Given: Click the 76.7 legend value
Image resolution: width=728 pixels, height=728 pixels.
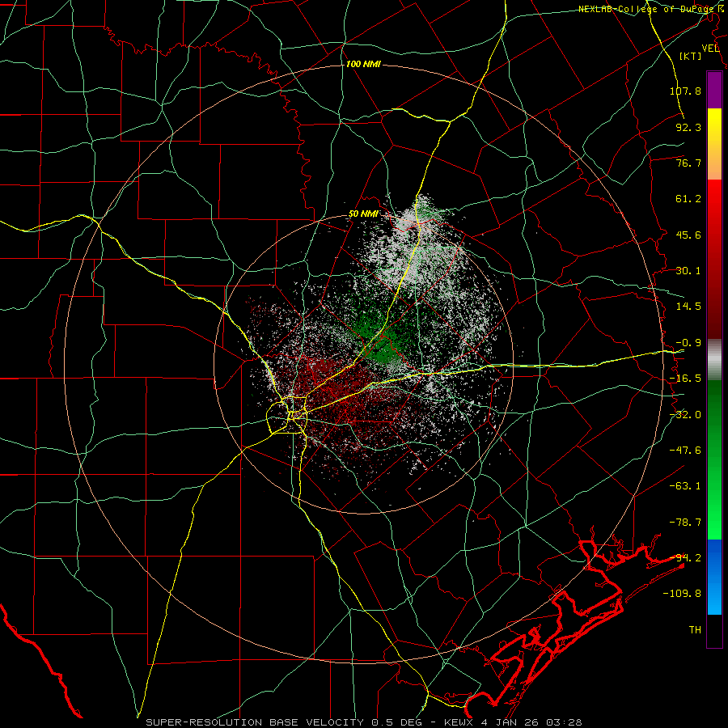Looking at the screenshot, I should [x=688, y=163].
